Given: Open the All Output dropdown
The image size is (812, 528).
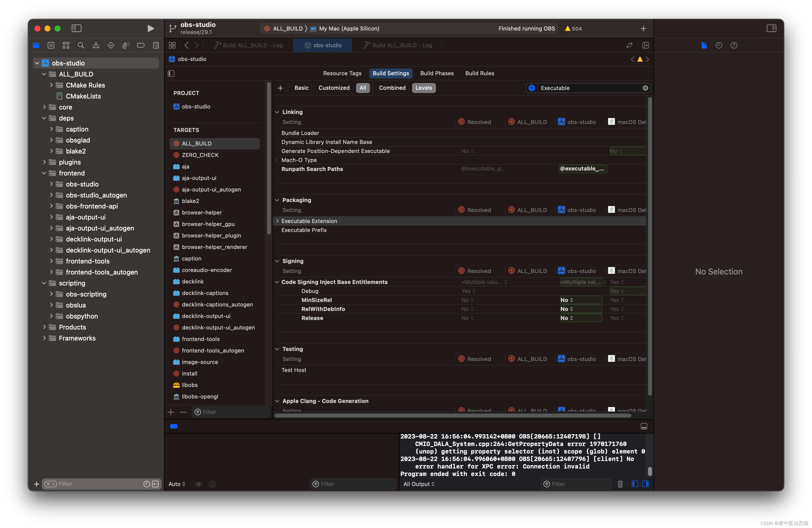Looking at the screenshot, I should coord(418,484).
